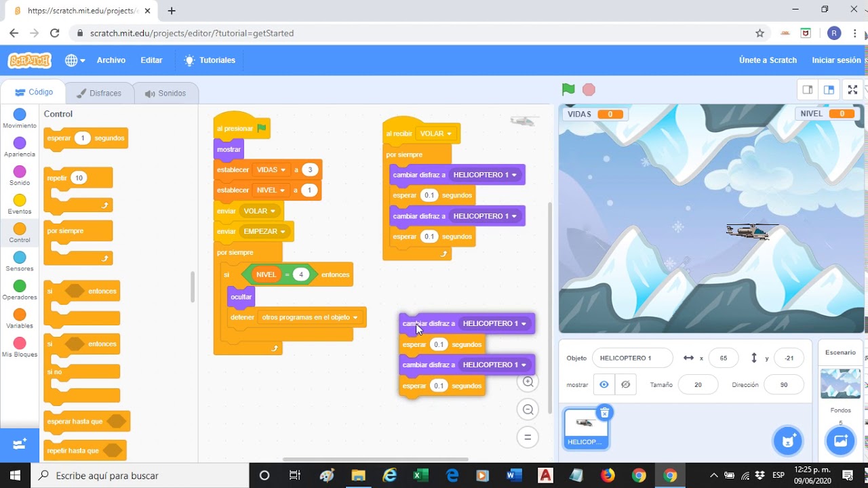
Task: Switch to small stage layout
Action: [808, 89]
